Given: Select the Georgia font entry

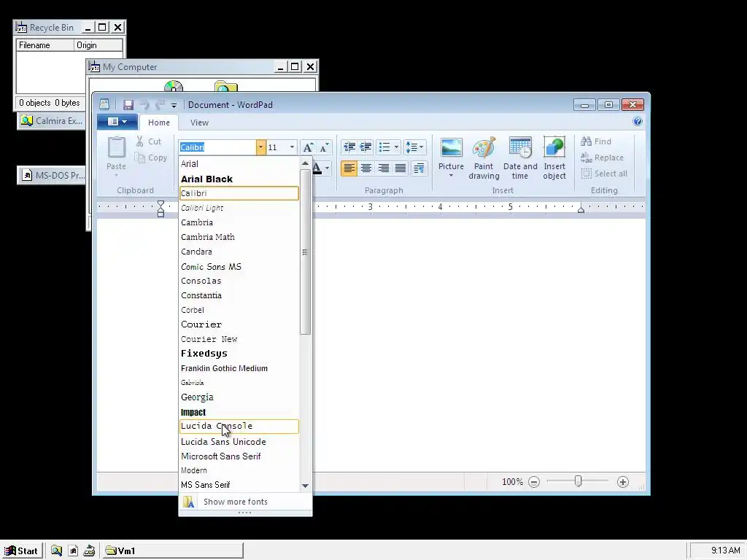Looking at the screenshot, I should (239, 397).
